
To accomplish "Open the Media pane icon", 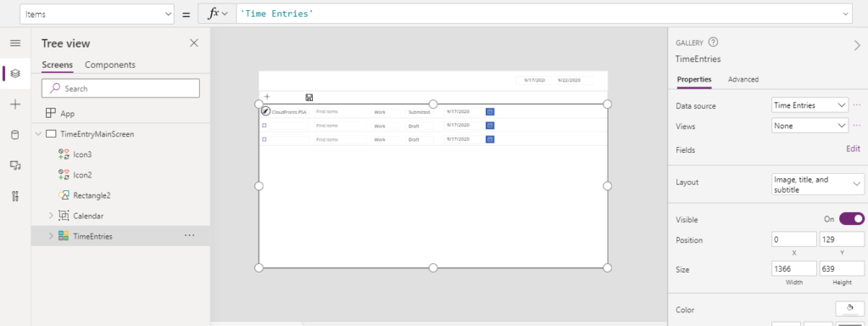I will 15,166.
